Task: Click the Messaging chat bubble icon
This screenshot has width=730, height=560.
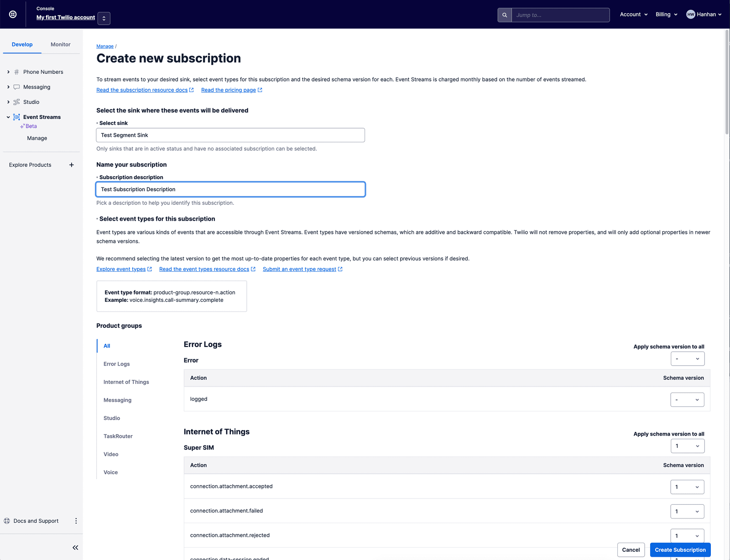Action: tap(16, 87)
